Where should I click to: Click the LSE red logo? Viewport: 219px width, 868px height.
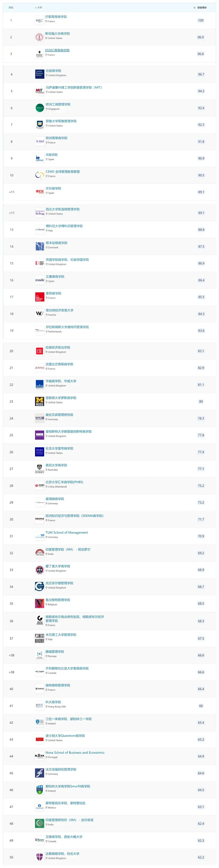click(x=40, y=351)
